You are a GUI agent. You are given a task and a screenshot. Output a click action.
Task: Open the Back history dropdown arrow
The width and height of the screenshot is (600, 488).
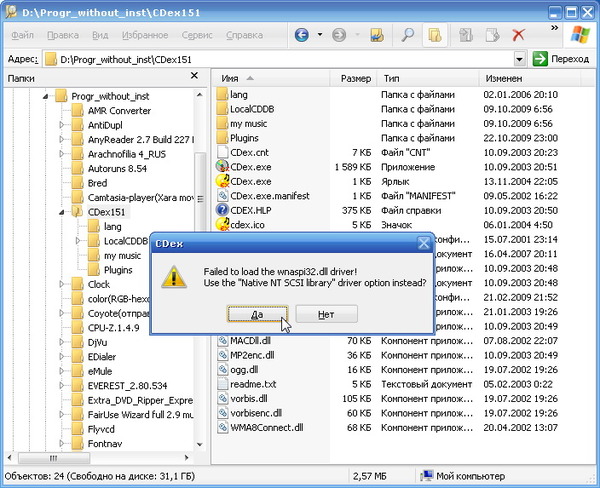(x=320, y=35)
